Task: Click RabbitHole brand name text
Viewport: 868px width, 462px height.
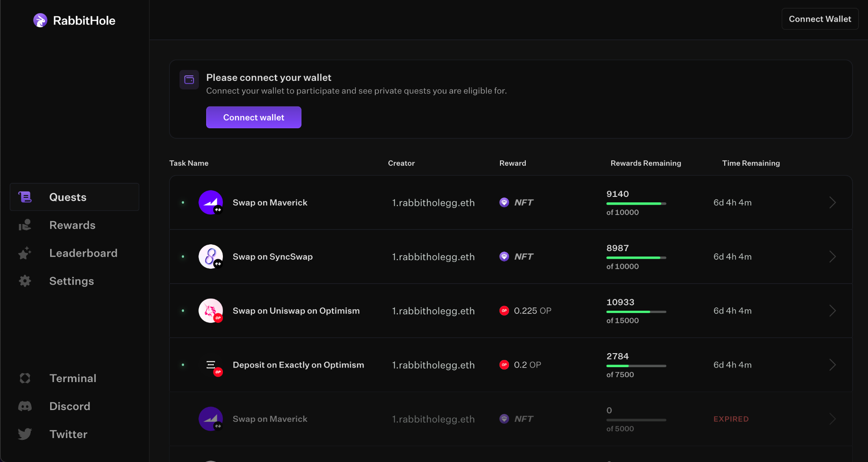Action: click(84, 21)
